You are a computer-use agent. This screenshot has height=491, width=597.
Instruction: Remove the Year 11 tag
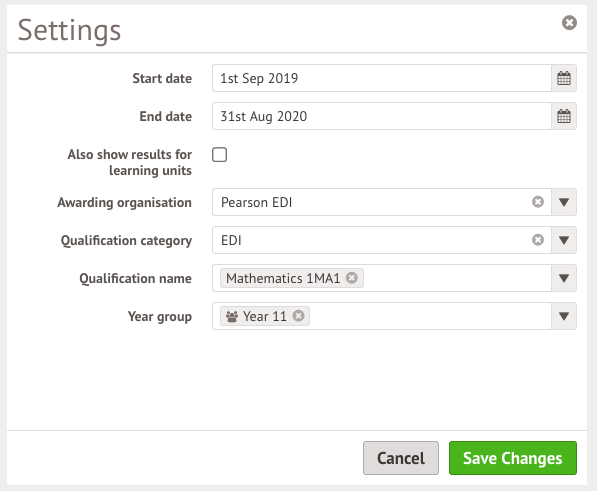(298, 316)
